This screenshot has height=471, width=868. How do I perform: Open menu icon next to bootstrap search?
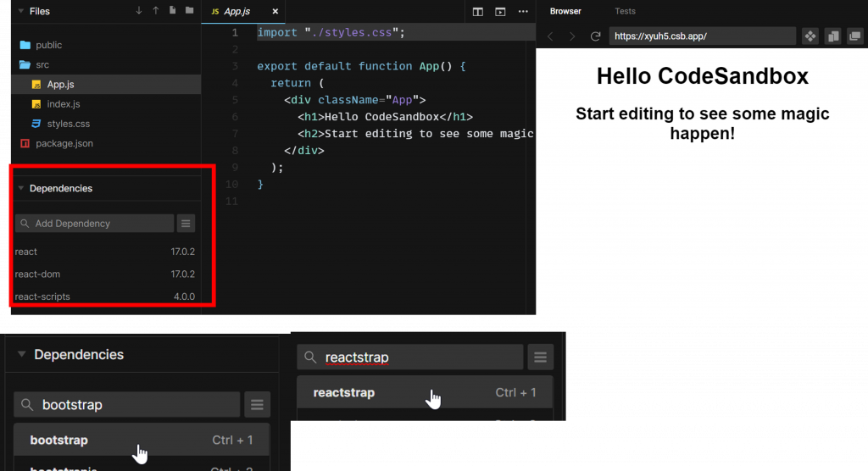(x=257, y=405)
